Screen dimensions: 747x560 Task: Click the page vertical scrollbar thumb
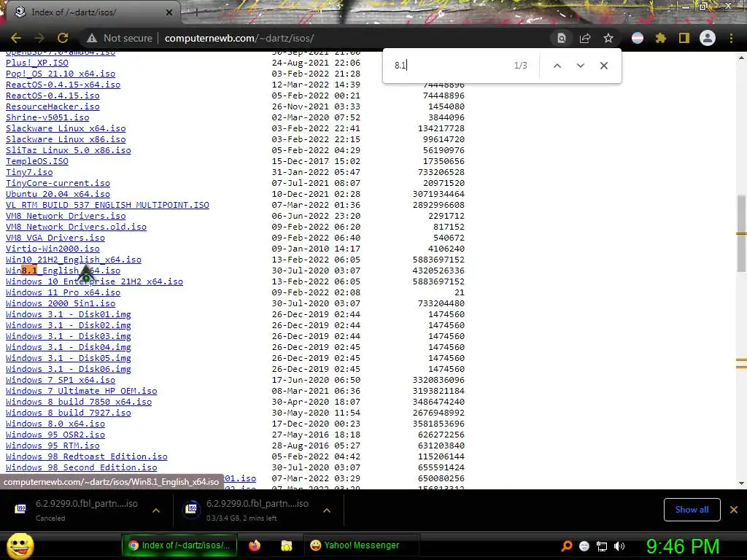coord(741,233)
